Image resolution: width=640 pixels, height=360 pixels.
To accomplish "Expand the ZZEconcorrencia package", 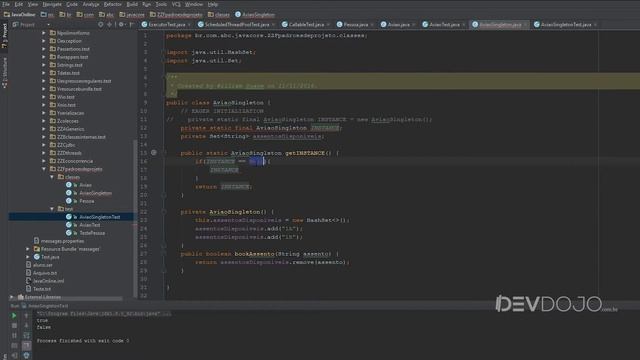I will (x=44, y=161).
